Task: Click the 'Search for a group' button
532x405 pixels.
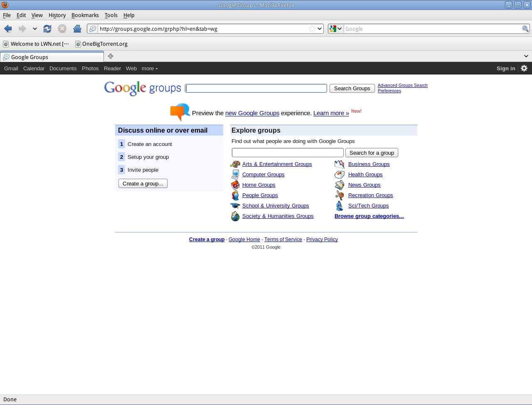Action: tap(372, 153)
